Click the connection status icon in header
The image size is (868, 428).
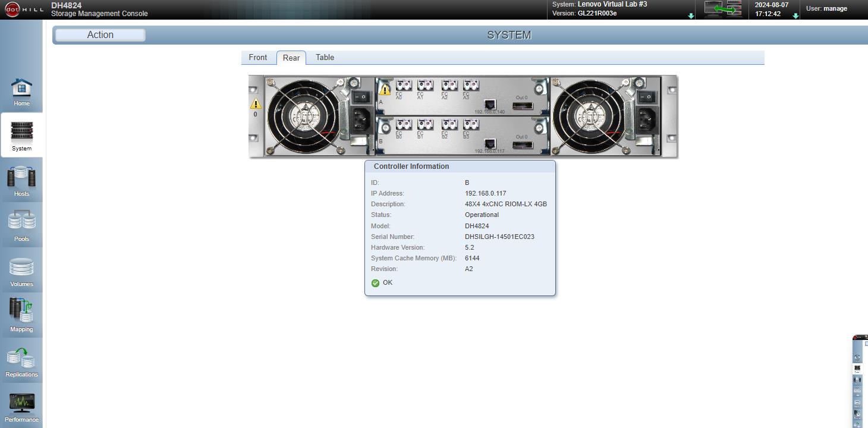tap(723, 9)
